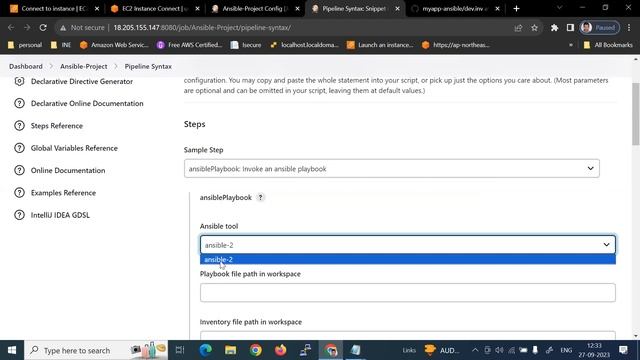Open Launch an instance bookmark
Screen dimensions: 640x360
[x=380, y=45]
